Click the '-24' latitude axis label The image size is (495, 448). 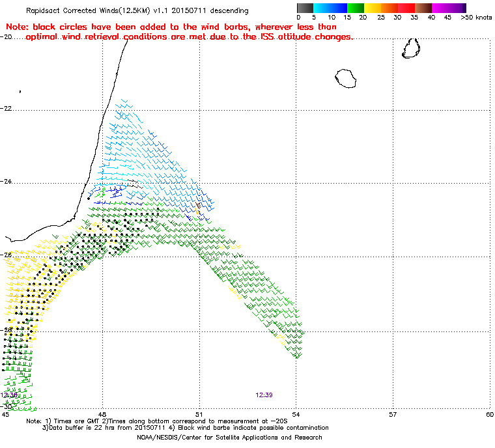click(x=7, y=181)
